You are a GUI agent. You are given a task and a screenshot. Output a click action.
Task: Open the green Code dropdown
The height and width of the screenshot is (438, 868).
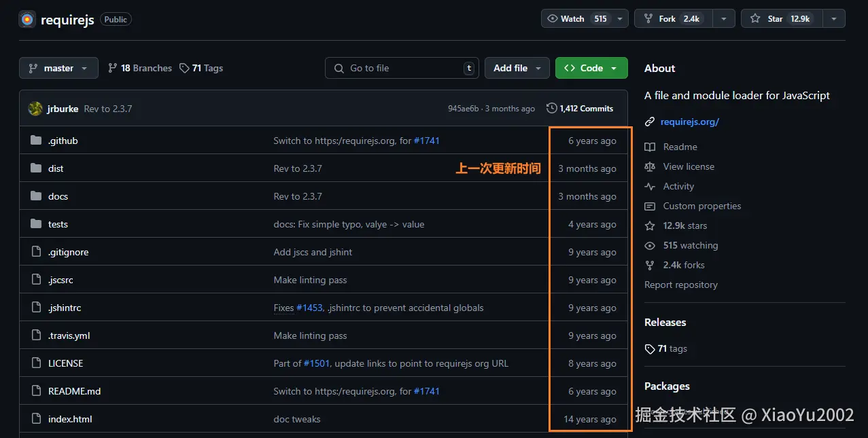[591, 68]
